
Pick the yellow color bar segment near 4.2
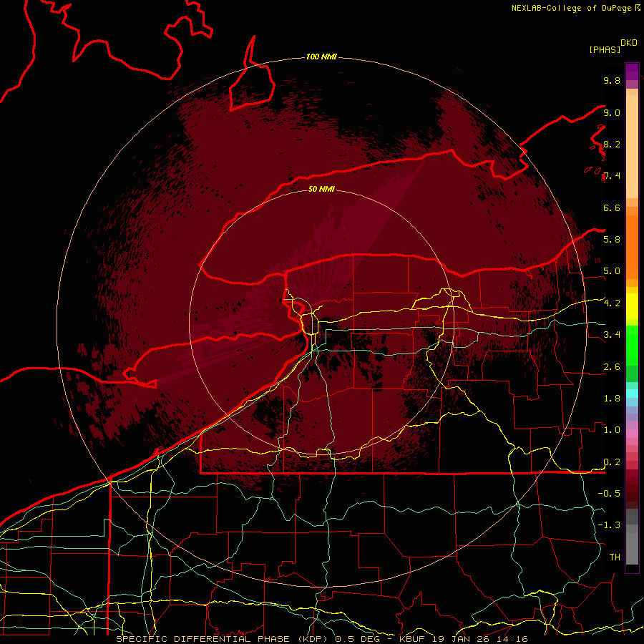pos(632,306)
